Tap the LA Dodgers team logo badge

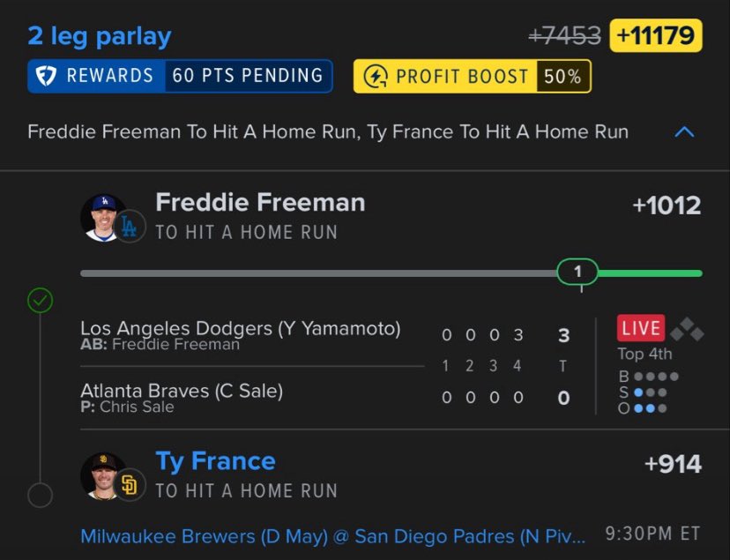(x=130, y=227)
